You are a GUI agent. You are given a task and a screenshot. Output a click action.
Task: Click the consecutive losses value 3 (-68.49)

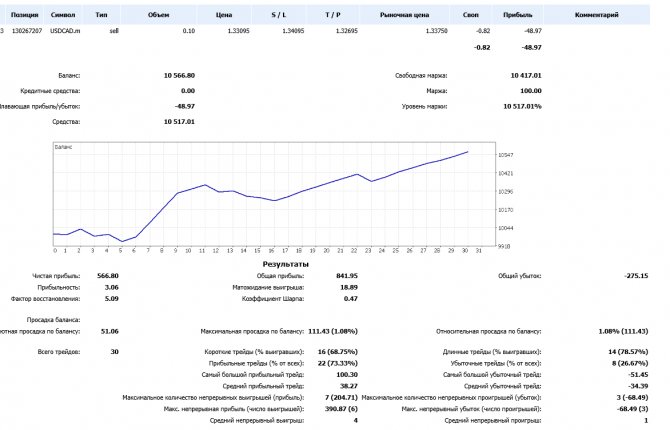[x=632, y=398]
